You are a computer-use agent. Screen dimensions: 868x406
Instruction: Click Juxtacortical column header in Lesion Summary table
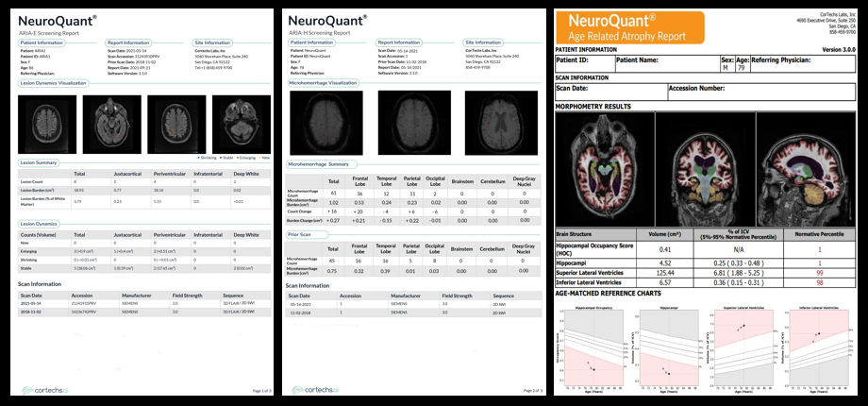click(126, 174)
